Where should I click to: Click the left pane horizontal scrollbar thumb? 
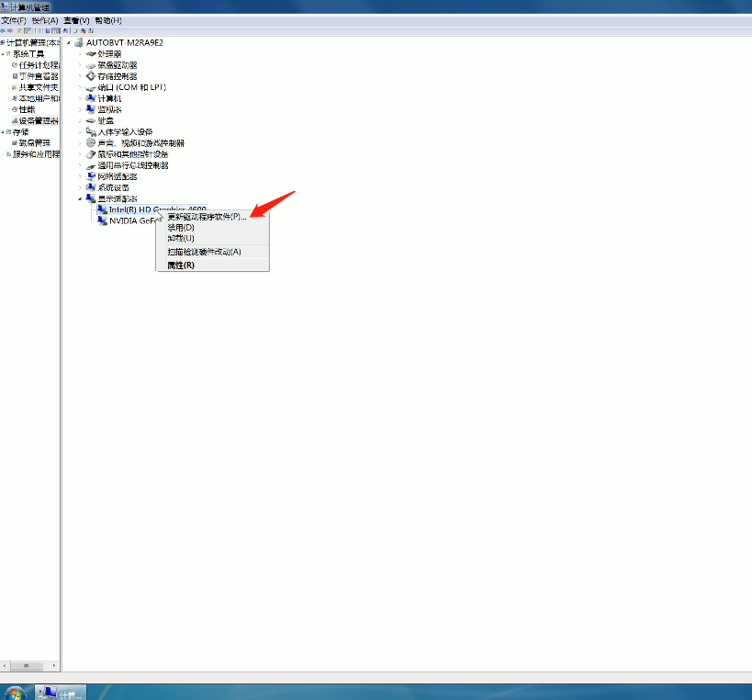(x=27, y=665)
